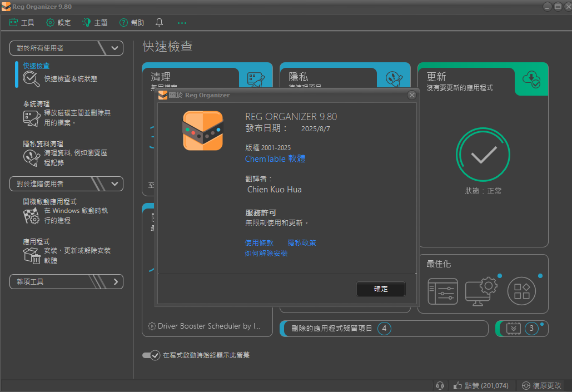Open the 如何解除安裝 link
Screen dimensions: 572x392
[266, 254]
